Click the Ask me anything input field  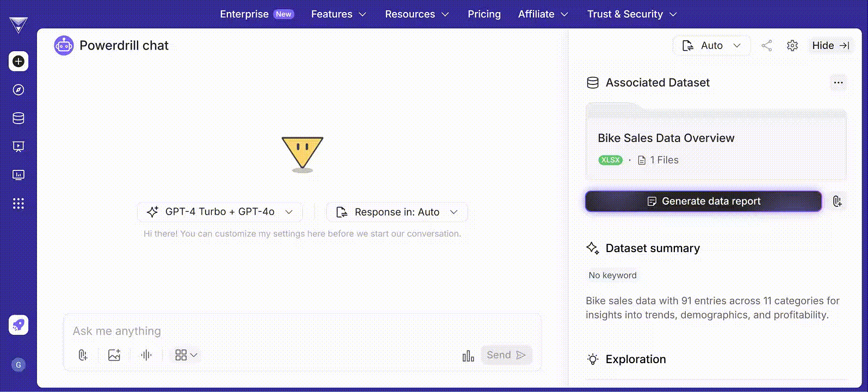click(x=302, y=331)
